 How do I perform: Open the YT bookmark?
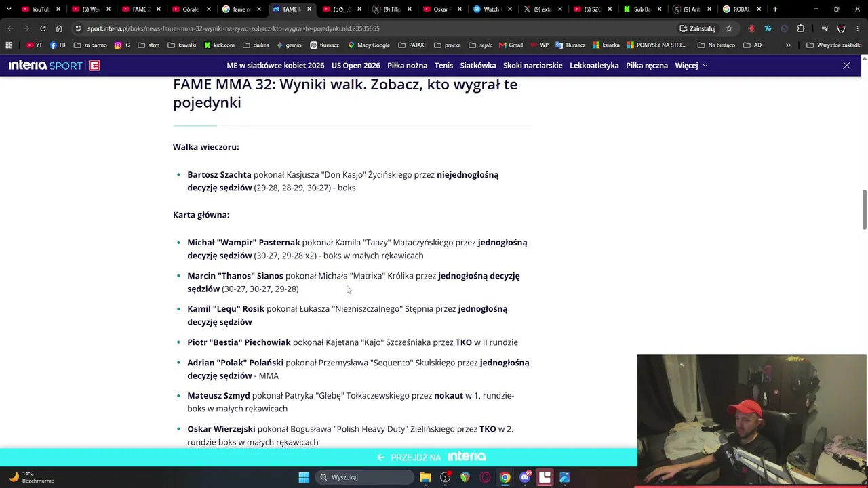34,45
